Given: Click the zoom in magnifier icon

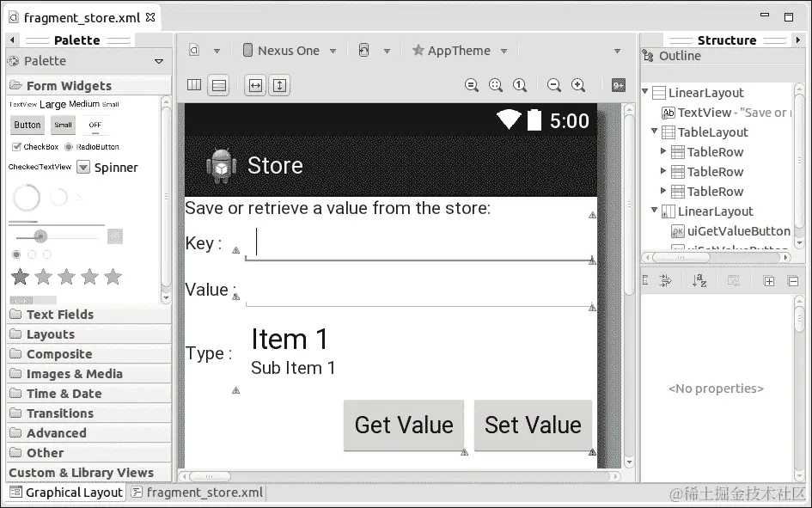Looking at the screenshot, I should coord(578,85).
